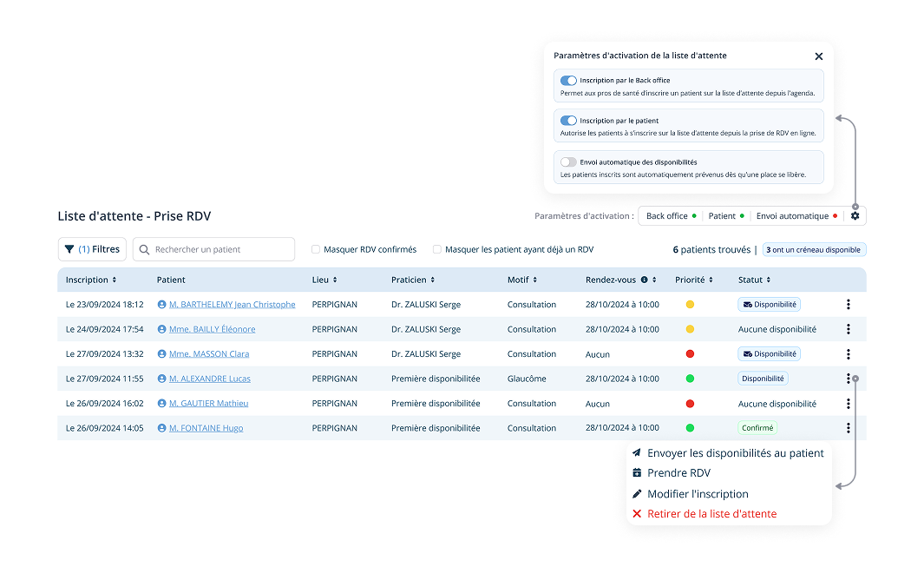Toggle Inscription par le Back office switch
Image resolution: width=924 pixels, height=567 pixels.
(568, 80)
